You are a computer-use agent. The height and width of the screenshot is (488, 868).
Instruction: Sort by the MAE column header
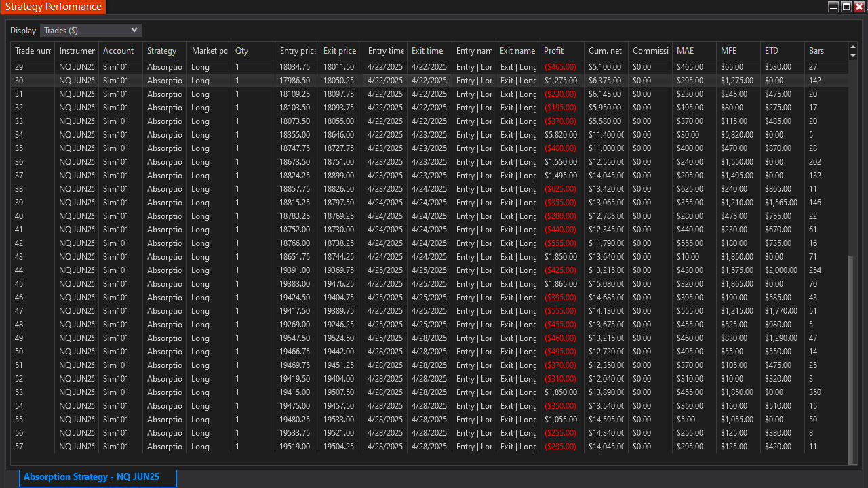click(694, 51)
